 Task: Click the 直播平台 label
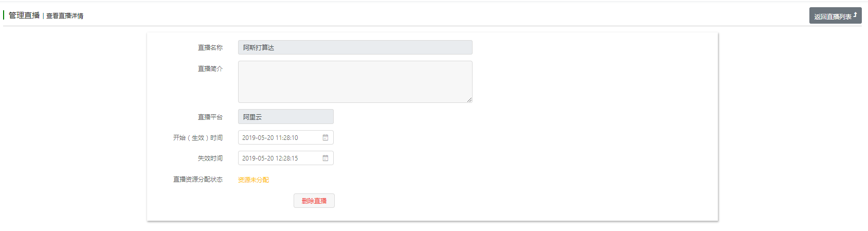[210, 117]
